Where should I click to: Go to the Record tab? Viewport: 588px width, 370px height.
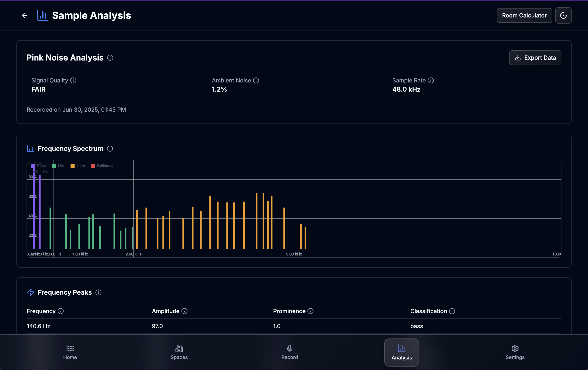click(x=289, y=352)
